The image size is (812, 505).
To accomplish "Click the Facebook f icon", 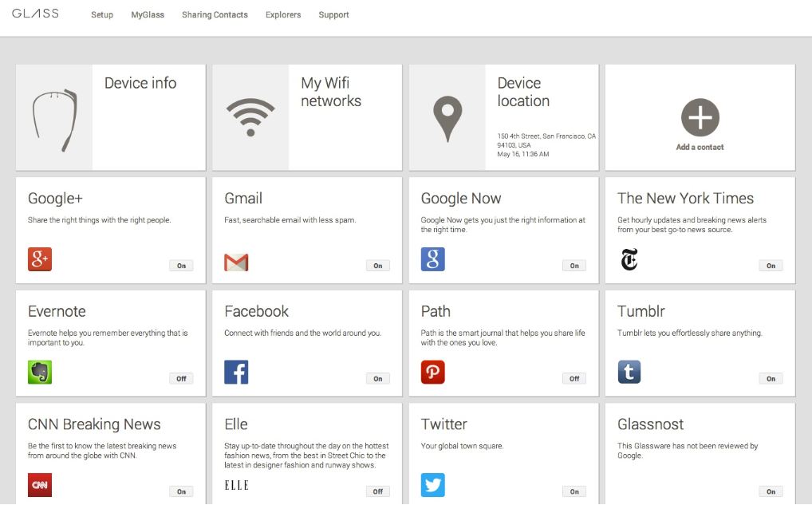I will coord(236,372).
